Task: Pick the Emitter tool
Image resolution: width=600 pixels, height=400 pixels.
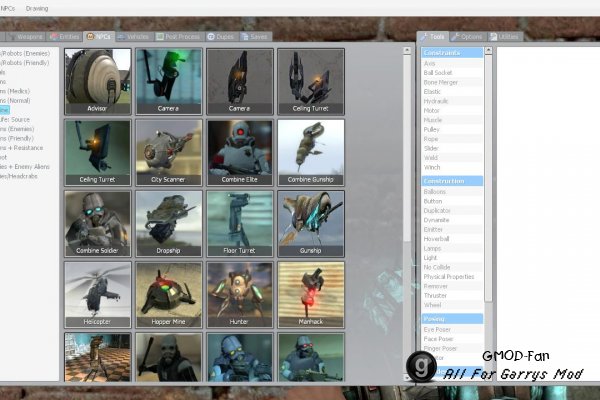Action: (452, 230)
